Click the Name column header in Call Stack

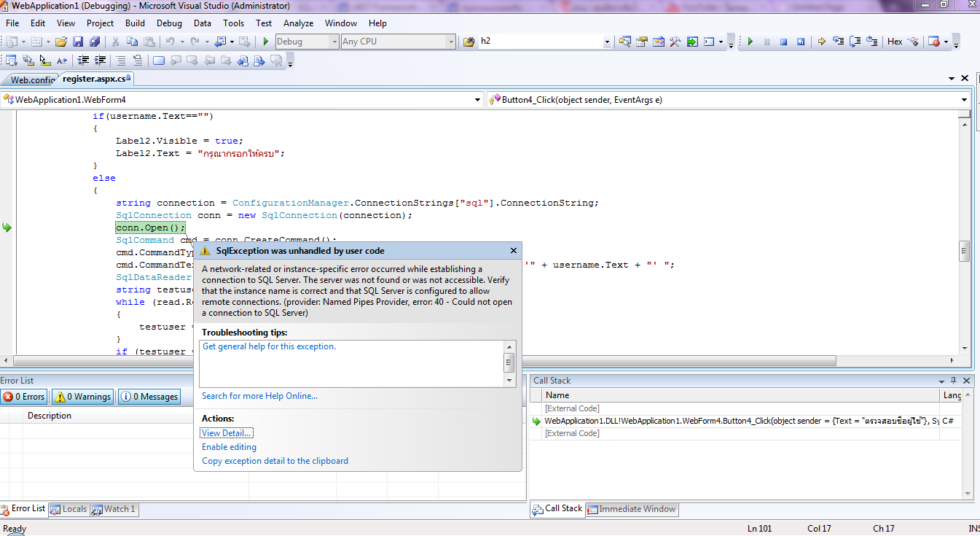pyautogui.click(x=741, y=395)
